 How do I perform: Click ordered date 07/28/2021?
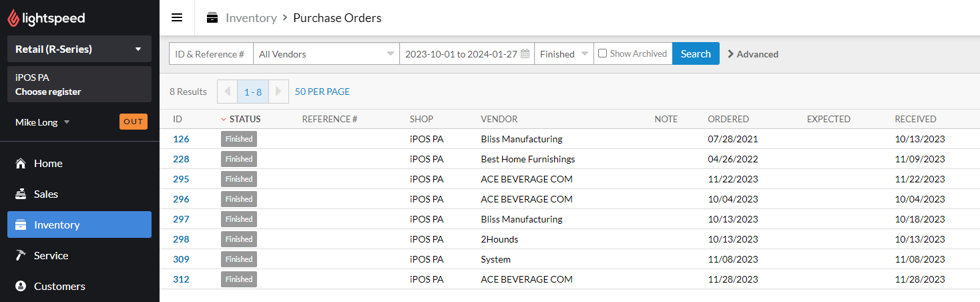[733, 139]
